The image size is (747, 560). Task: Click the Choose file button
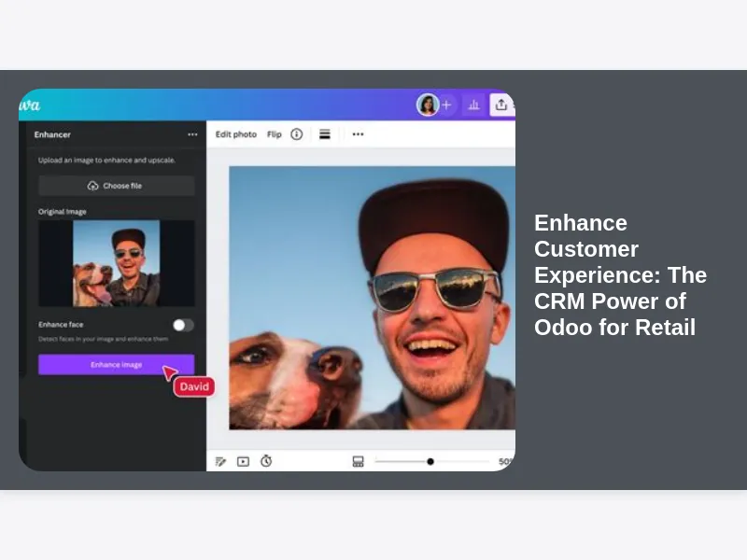click(117, 186)
